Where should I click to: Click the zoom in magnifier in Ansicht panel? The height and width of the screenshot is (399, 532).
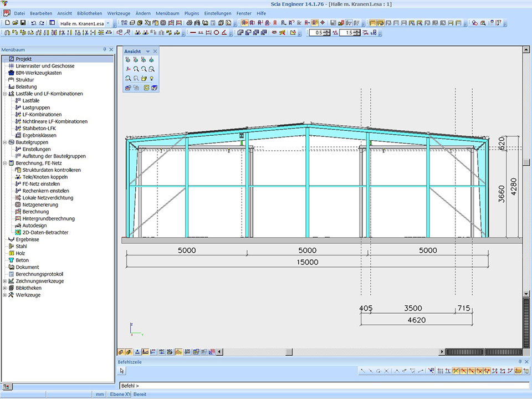pyautogui.click(x=136, y=69)
